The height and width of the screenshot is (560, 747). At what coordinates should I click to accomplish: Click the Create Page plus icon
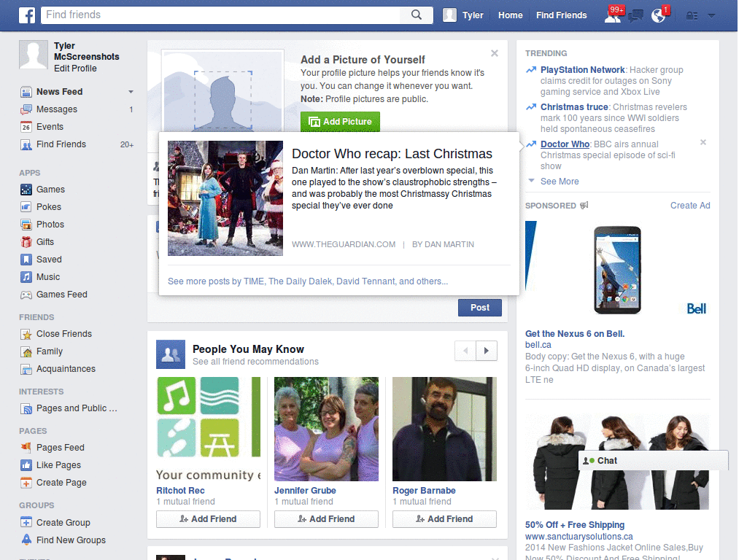26,483
